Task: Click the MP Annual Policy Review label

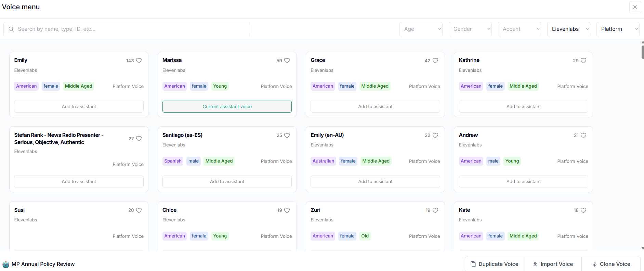Action: [x=43, y=264]
